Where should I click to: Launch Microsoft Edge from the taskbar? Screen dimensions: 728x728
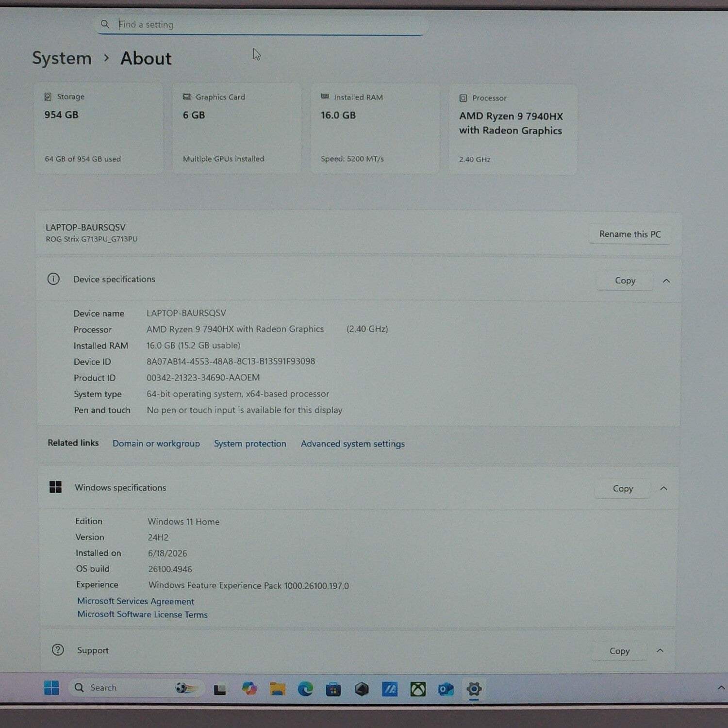(305, 689)
